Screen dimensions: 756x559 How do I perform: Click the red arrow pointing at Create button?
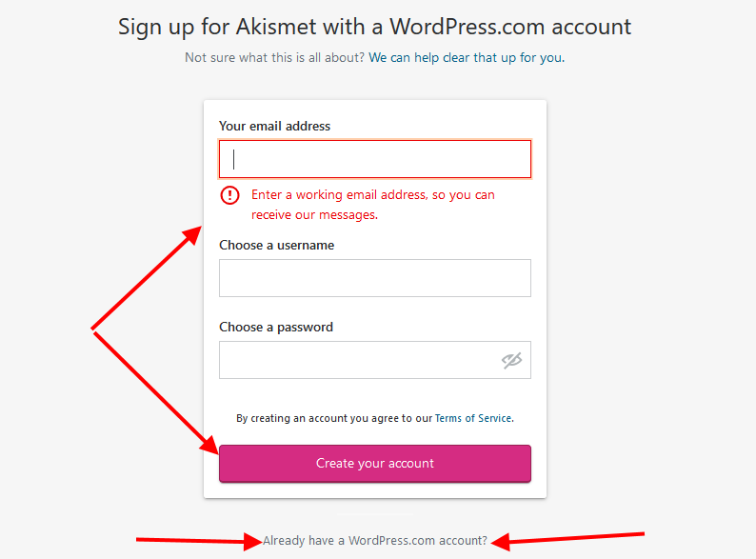155,392
